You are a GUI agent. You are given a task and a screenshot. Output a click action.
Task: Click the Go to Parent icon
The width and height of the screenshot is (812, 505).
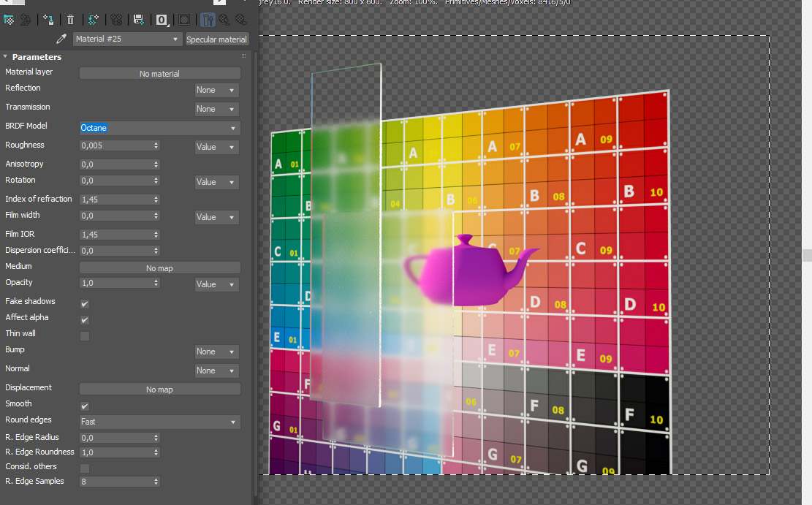[224, 20]
